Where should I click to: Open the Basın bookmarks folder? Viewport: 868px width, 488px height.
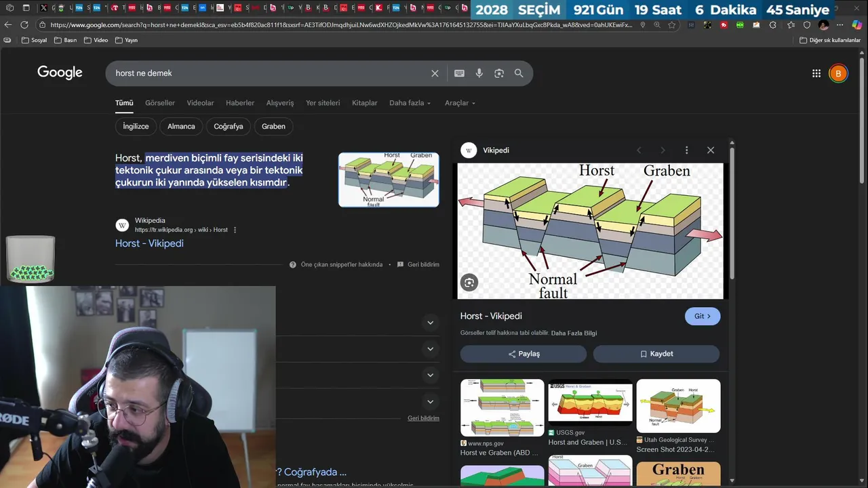pos(65,40)
